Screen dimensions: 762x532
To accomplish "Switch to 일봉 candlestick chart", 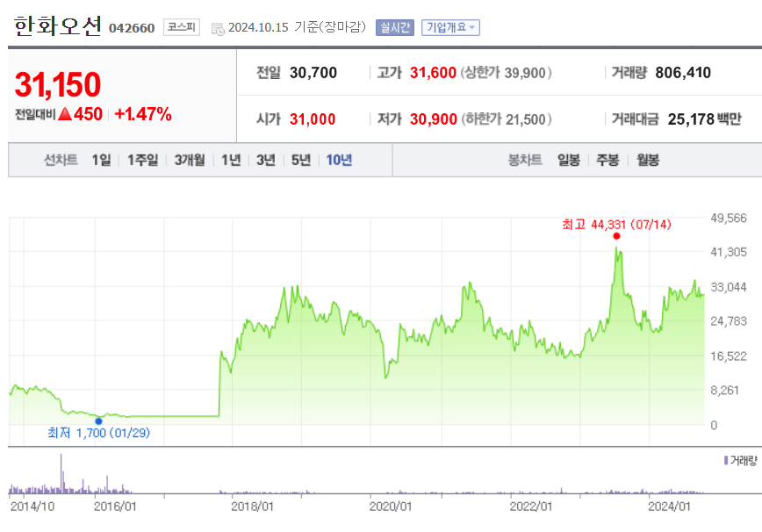I will [x=569, y=160].
